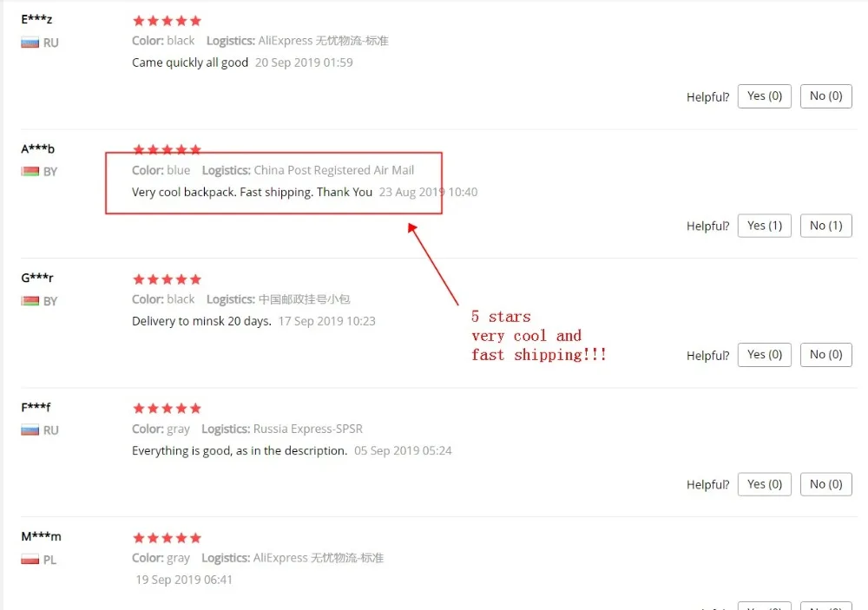Mark E***z's review helpful with Yes (0)

(764, 96)
